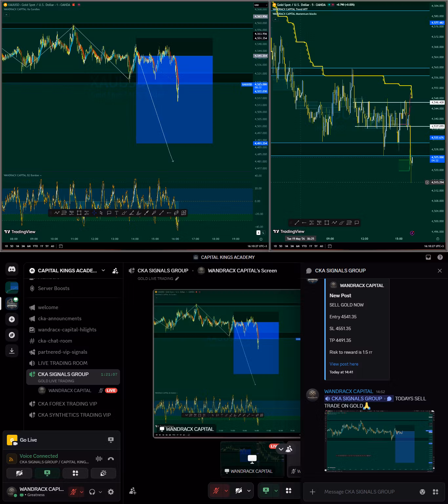Select the arrow pointer tool in left chart toolbar
This screenshot has height=504, width=448.
point(101,213)
